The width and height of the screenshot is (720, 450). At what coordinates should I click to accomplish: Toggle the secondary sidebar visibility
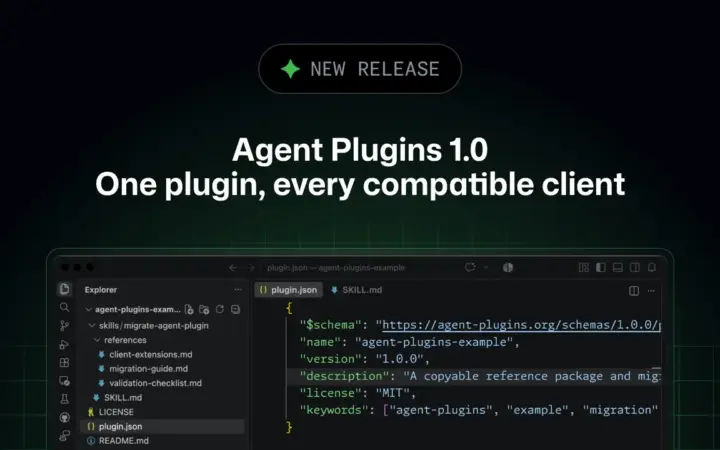click(x=635, y=267)
